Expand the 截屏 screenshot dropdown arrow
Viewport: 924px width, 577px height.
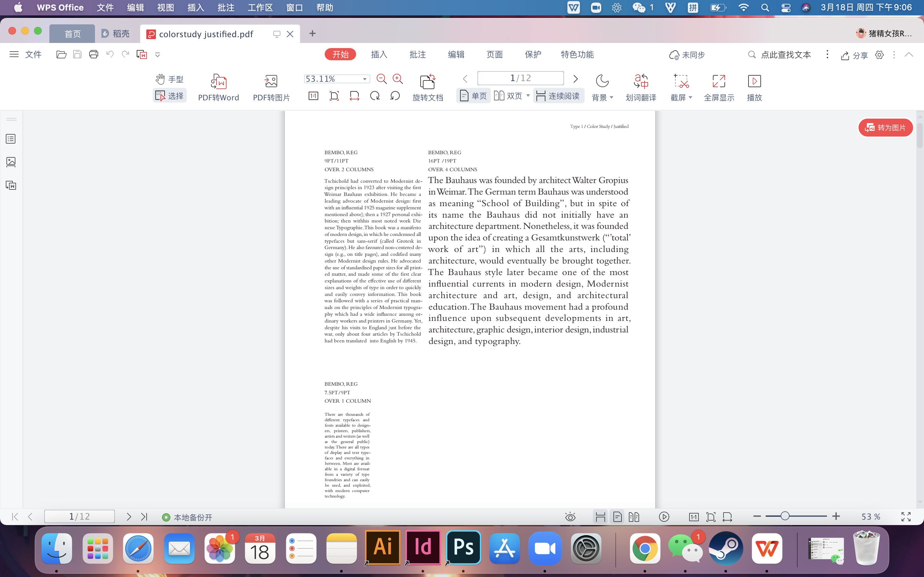tap(690, 98)
